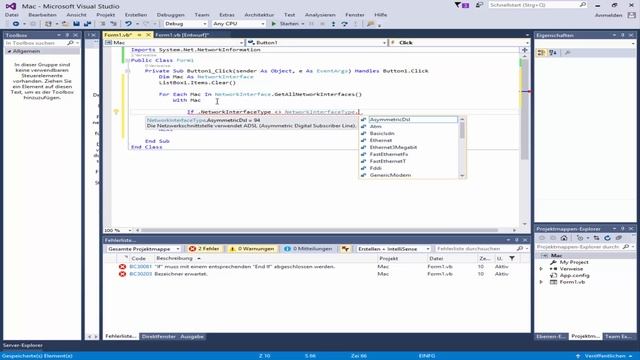Click the editor horizontal scrollbar
This screenshot has height=360, width=640.
pos(320,230)
